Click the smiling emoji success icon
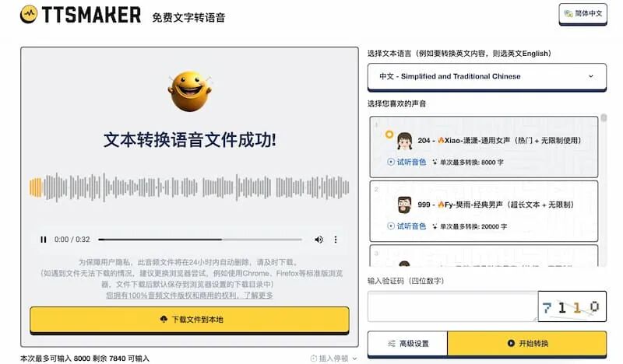 tap(189, 91)
